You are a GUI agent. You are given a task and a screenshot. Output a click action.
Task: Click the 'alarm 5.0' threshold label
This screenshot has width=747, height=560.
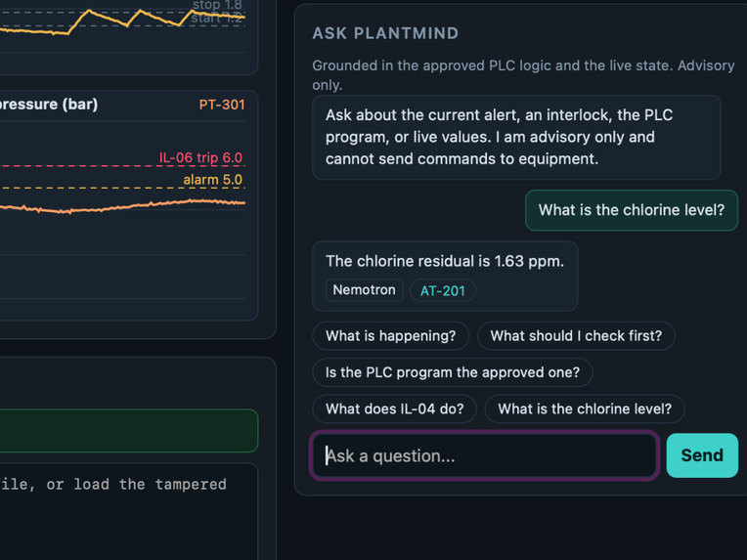(x=212, y=180)
